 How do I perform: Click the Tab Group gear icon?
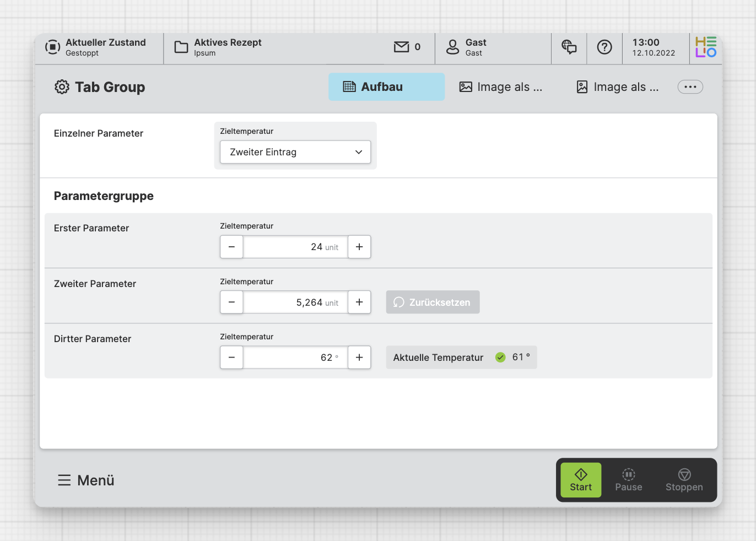[62, 87]
